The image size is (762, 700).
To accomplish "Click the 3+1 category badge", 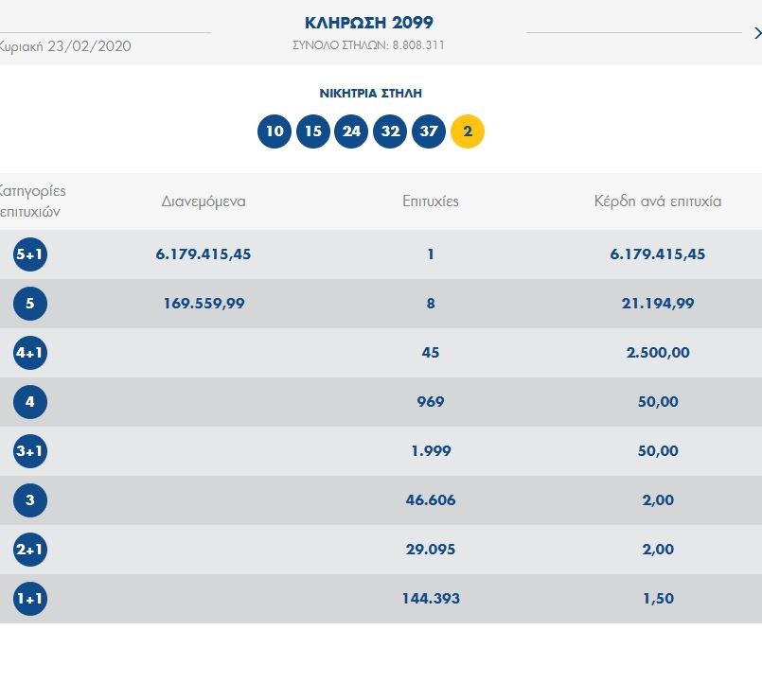I will (30, 451).
